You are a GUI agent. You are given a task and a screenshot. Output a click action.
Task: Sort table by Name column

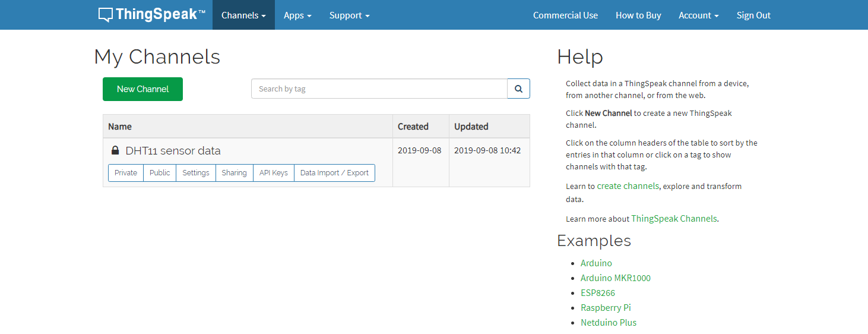point(248,126)
